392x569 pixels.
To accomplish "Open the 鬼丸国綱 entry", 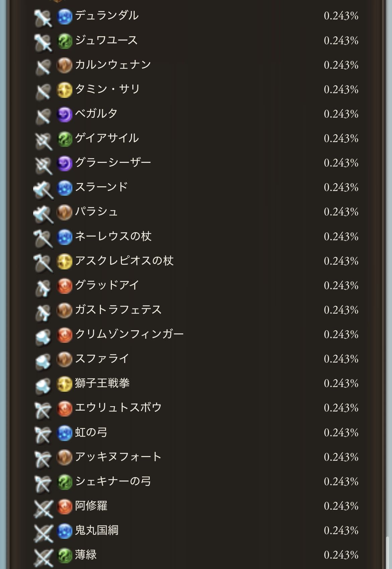I will click(196, 530).
